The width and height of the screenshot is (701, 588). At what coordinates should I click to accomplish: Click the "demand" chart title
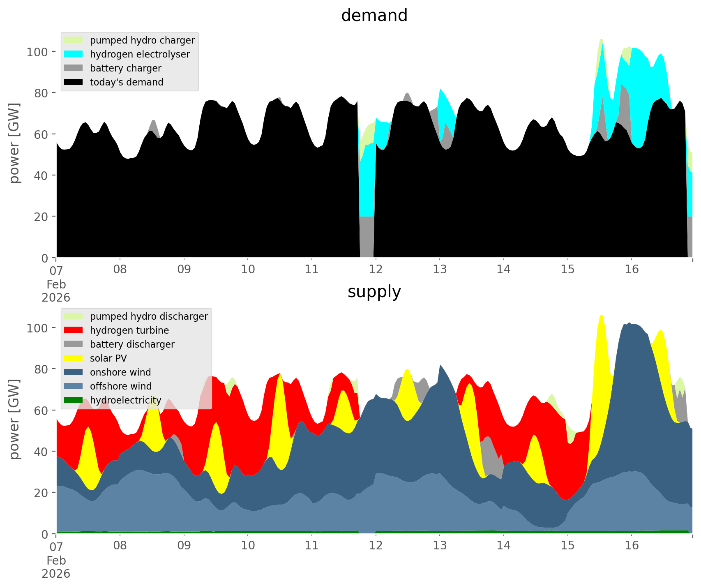(374, 16)
